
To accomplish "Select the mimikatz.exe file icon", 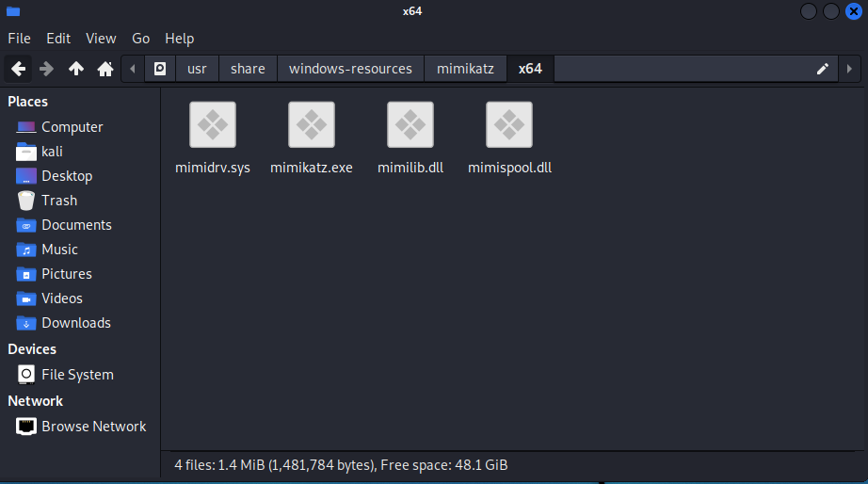I will [x=311, y=124].
